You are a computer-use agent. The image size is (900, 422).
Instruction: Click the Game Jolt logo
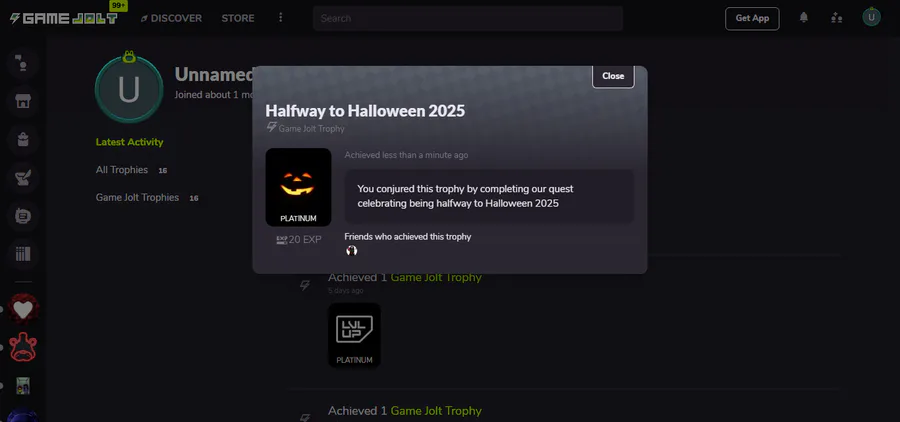coord(64,18)
